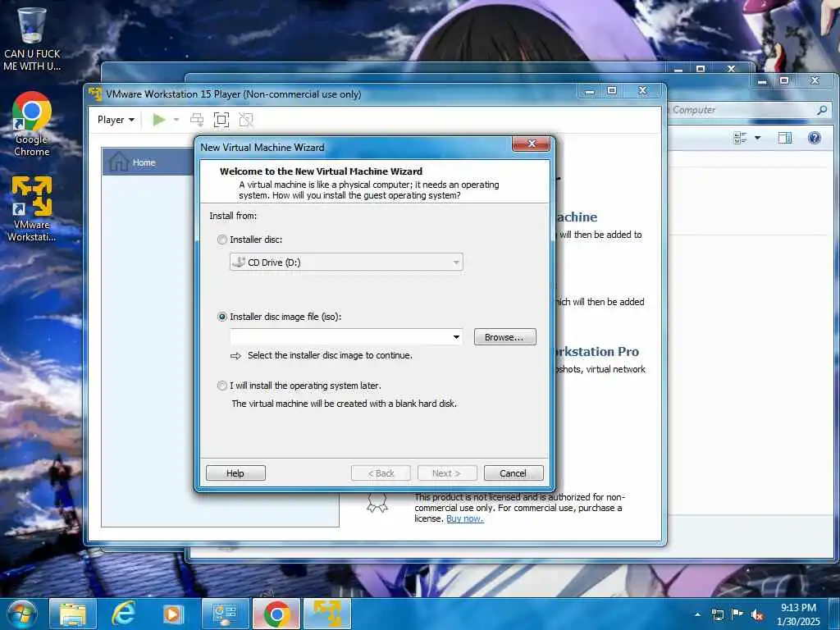Image resolution: width=840 pixels, height=630 pixels.
Task: Click the green Power On play icon
Action: [x=158, y=120]
